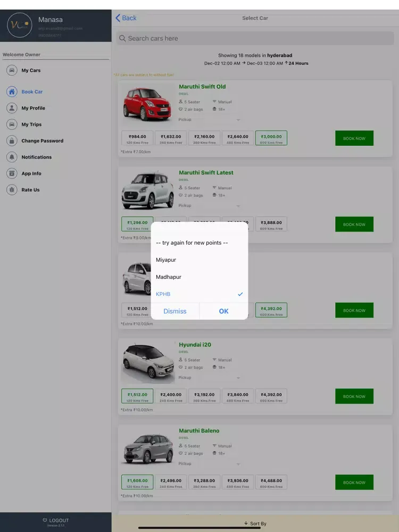The height and width of the screenshot is (532, 399).
Task: Open the My Profile person icon
Action: (12, 108)
